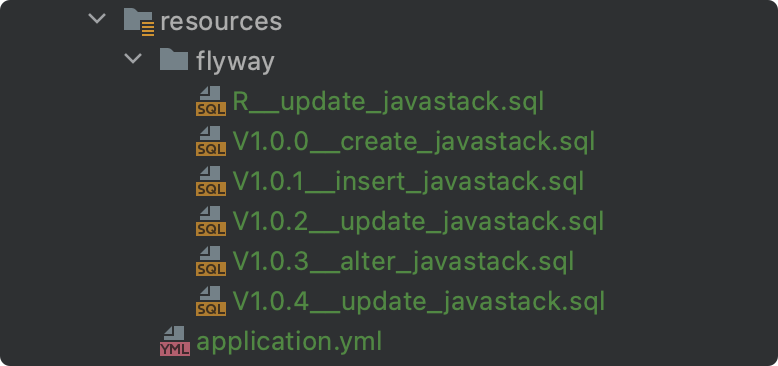Collapse the flyway folder chevron
This screenshot has height=366, width=778.
(x=132, y=59)
